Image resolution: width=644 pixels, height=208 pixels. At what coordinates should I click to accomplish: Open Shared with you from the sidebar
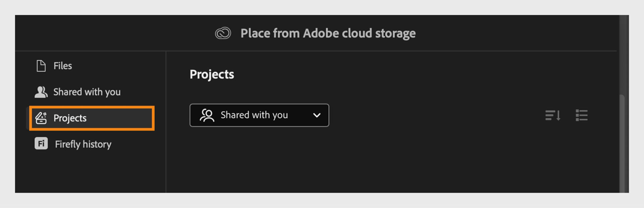click(x=87, y=91)
